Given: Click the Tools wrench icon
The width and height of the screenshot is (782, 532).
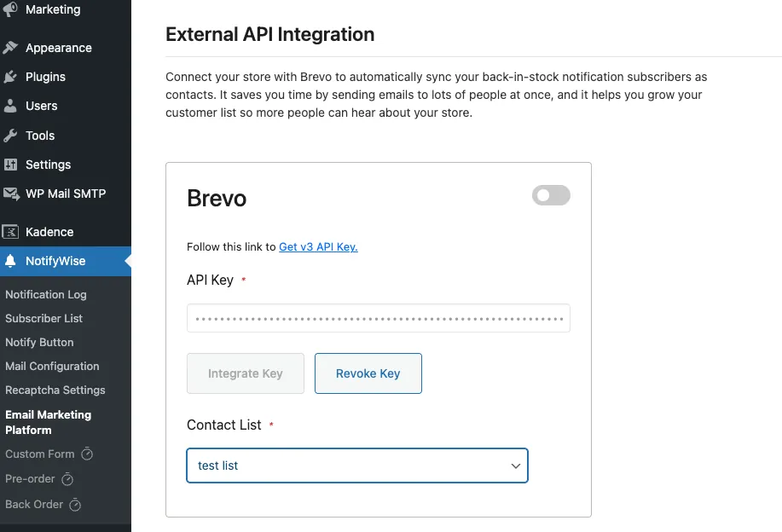Looking at the screenshot, I should point(10,136).
